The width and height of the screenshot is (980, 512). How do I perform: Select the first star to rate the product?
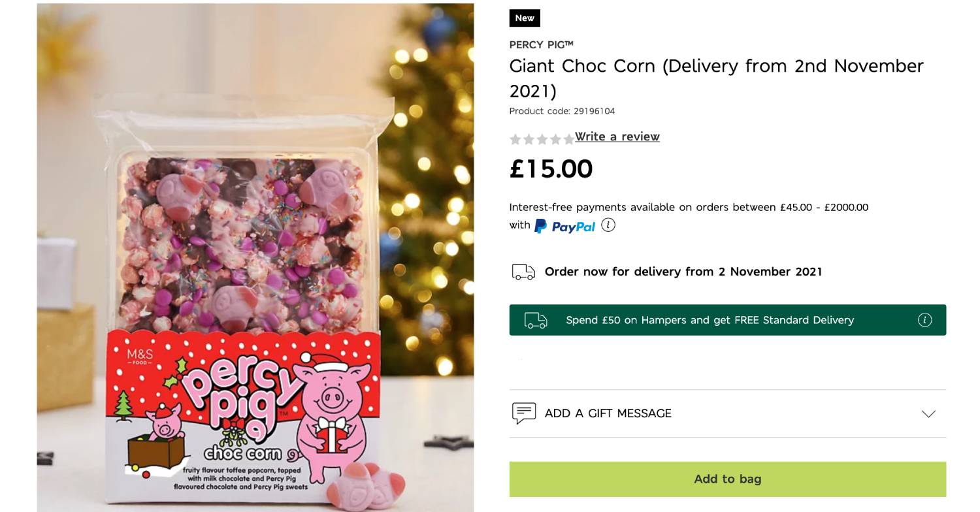[515, 138]
